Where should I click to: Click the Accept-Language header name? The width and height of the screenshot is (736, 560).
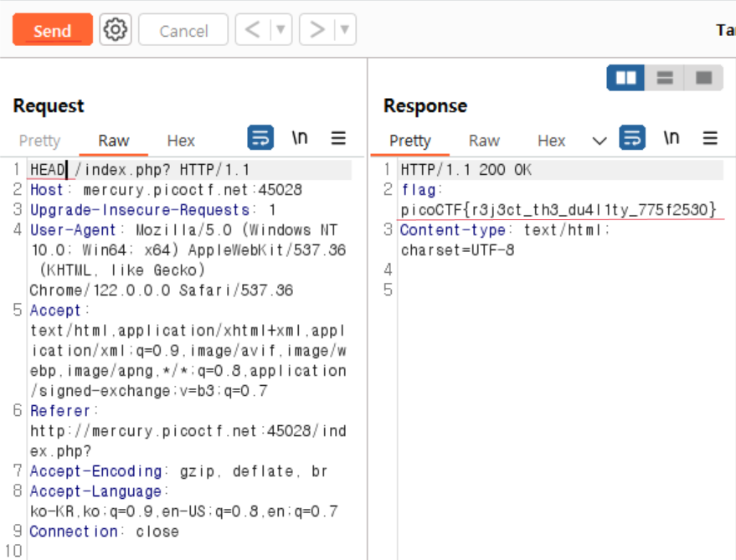(x=95, y=491)
